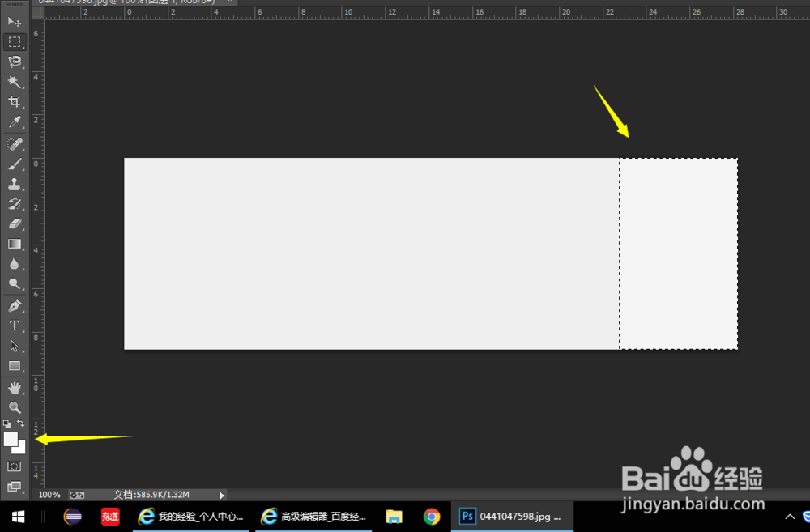Swap foreground and background colors
Screen dimensions: 810x532
[x=21, y=423]
